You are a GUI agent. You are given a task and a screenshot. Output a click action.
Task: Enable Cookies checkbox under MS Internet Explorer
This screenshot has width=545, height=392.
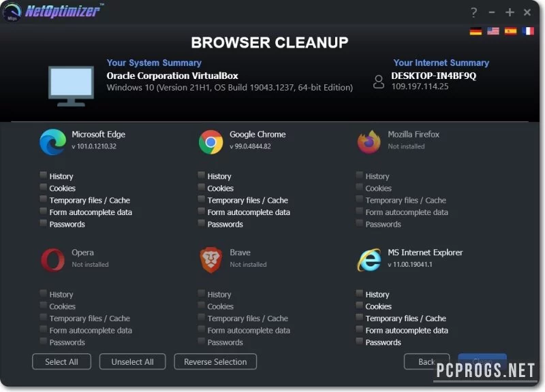pos(360,305)
